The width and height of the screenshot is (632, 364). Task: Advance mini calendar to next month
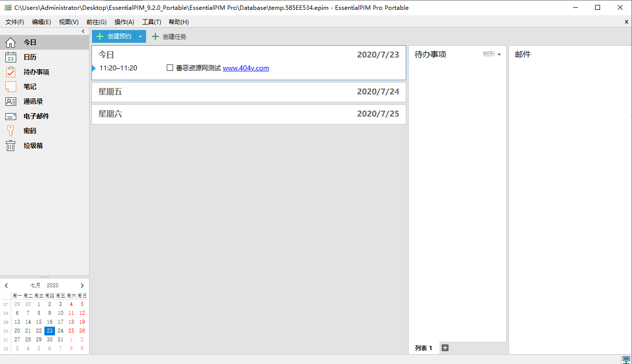[x=82, y=285]
